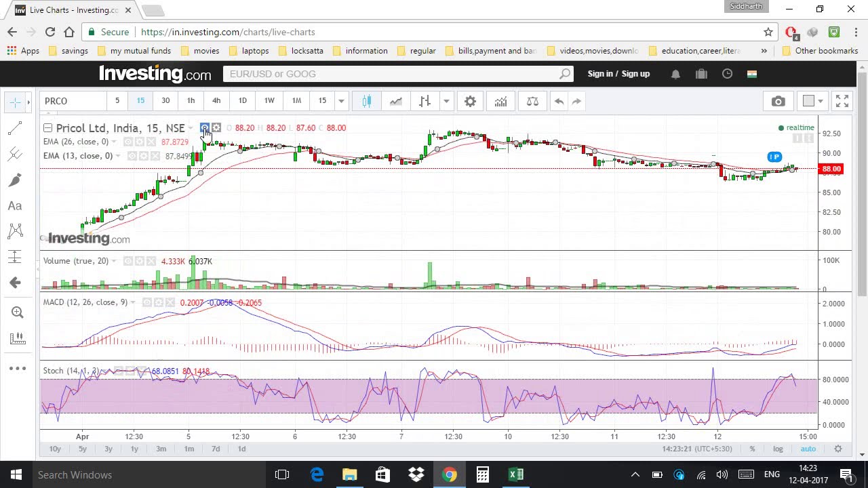
Task: Expand cursor tool side arrow
Action: 28,102
